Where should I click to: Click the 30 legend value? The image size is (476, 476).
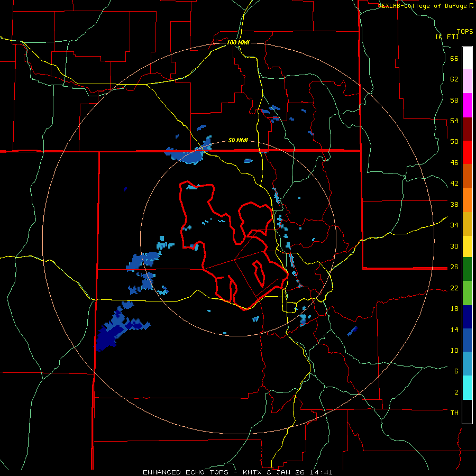[x=454, y=246]
